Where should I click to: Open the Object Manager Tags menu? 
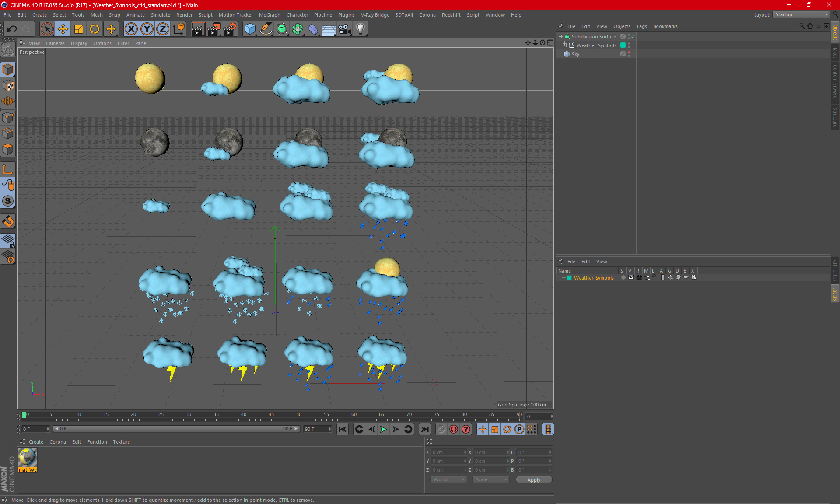641,26
